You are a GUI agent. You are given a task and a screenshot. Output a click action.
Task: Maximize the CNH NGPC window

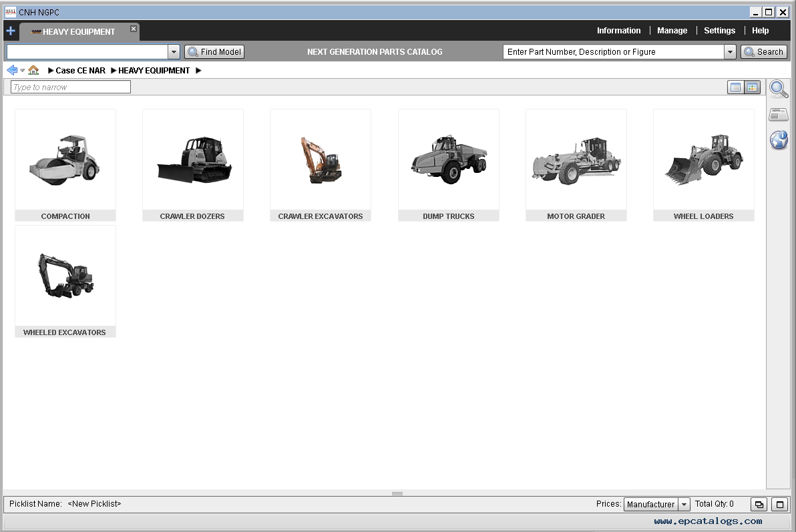pyautogui.click(x=769, y=12)
